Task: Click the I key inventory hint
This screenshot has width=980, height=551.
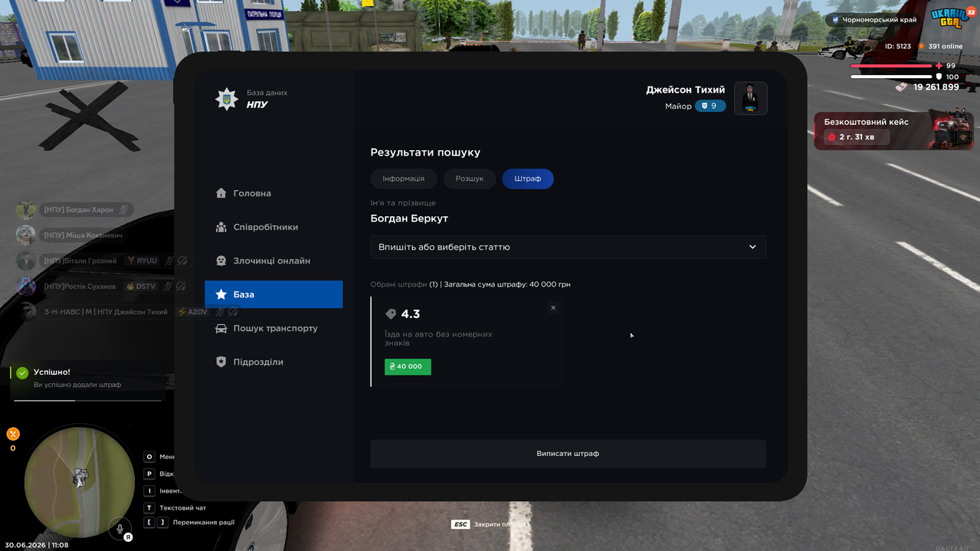Action: coord(149,490)
